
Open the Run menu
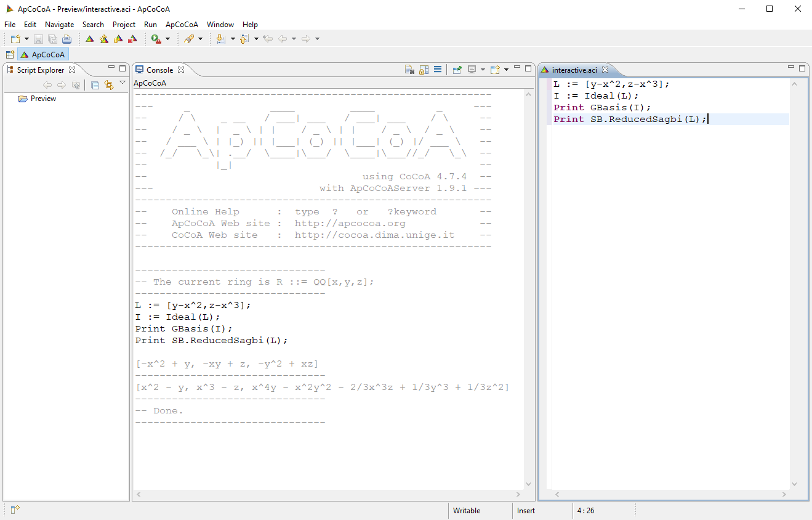pyautogui.click(x=150, y=25)
